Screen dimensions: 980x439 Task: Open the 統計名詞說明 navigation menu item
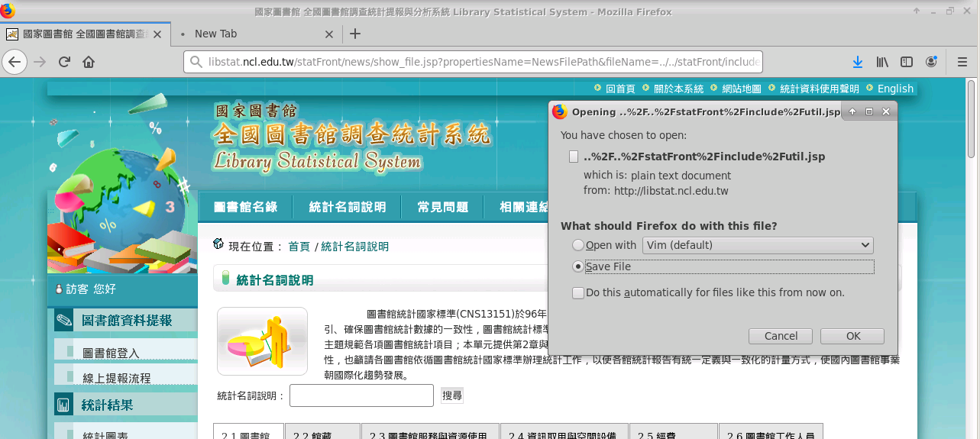tap(348, 207)
